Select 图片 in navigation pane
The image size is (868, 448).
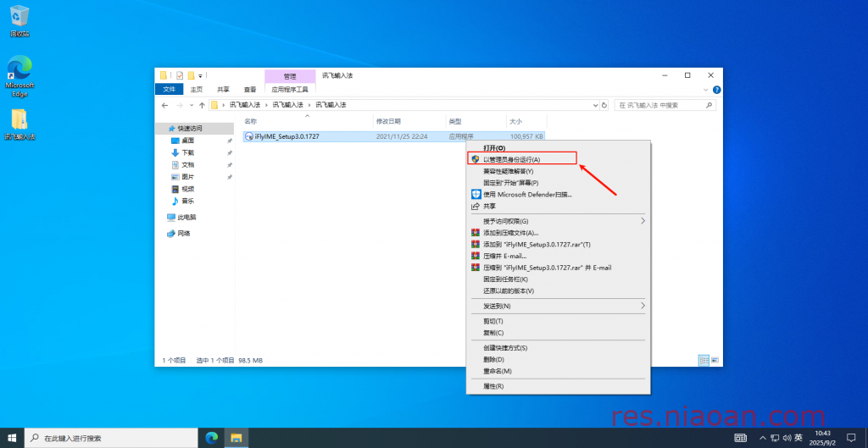point(187,177)
